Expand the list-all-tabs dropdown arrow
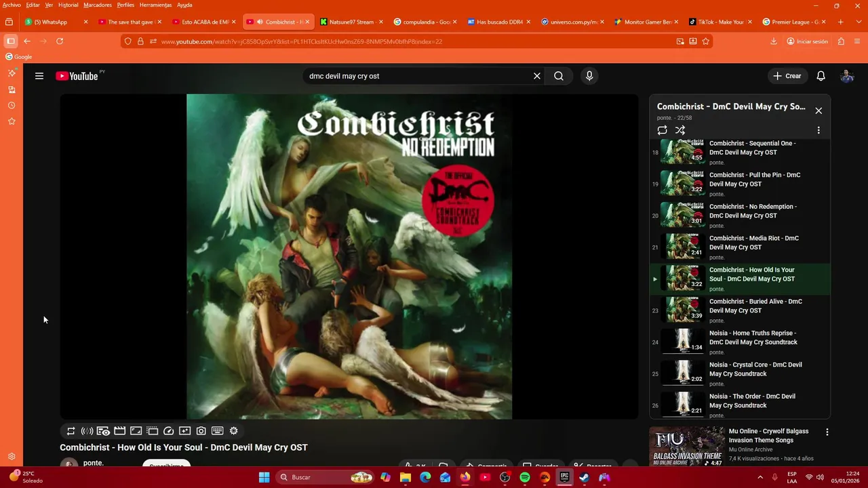This screenshot has width=868, height=488. (857, 22)
